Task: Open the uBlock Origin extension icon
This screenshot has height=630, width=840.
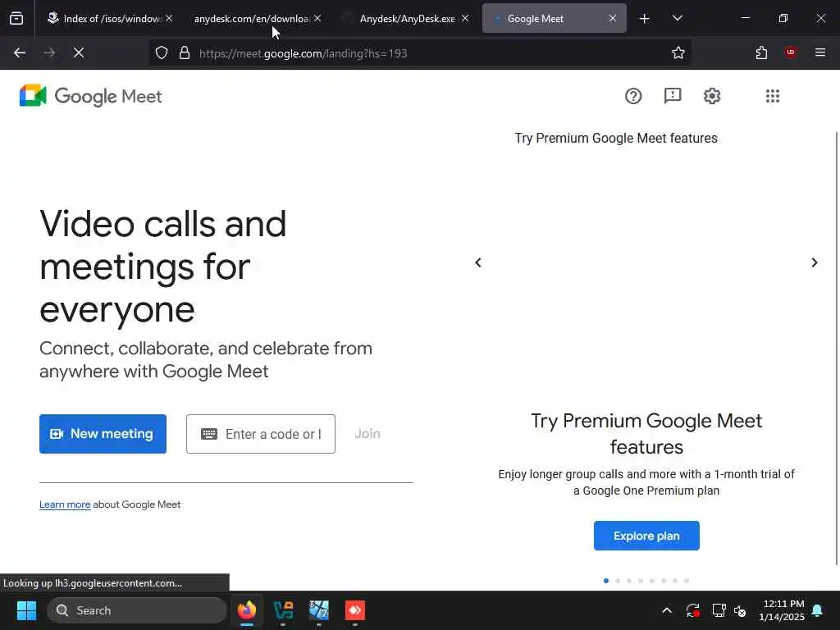Action: (x=791, y=52)
